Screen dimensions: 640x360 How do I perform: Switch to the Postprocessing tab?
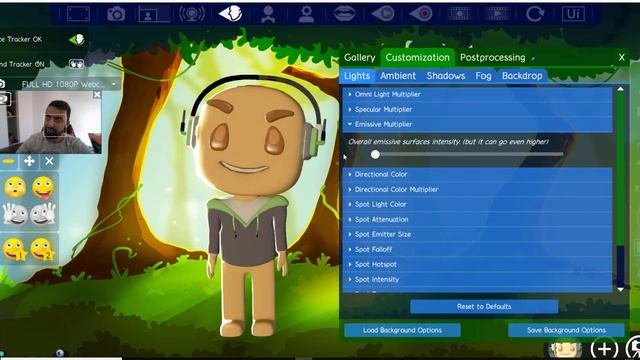(493, 58)
